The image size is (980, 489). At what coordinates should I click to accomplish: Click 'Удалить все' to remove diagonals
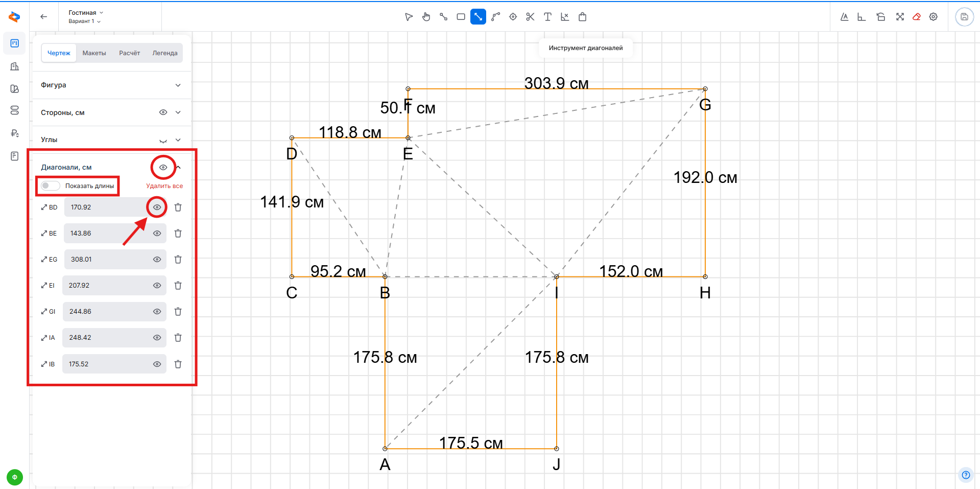click(164, 186)
